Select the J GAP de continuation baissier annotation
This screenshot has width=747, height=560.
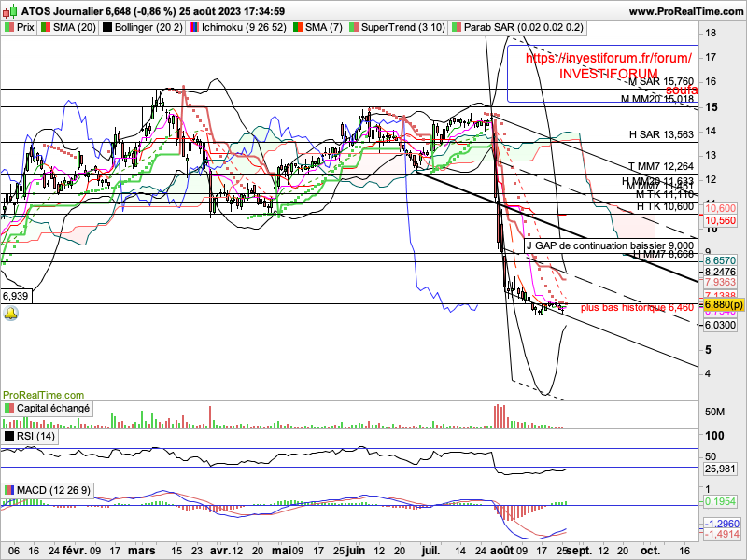tap(611, 245)
